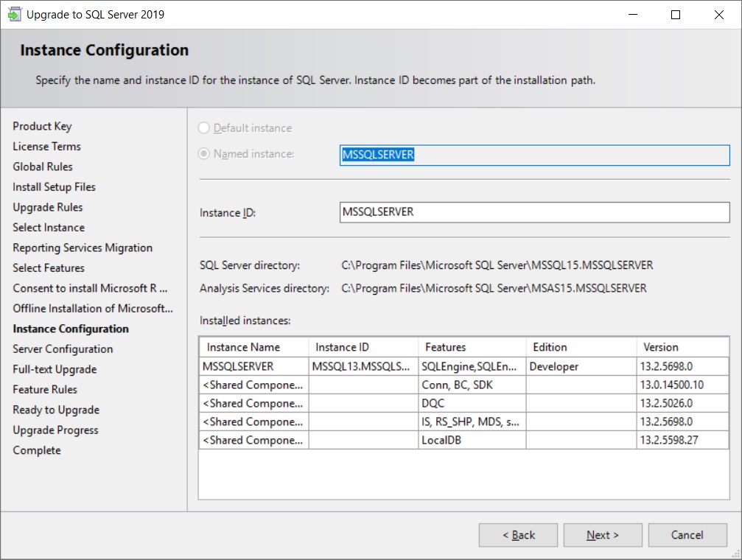Screen dimensions: 742x560
Task: Open the Full-text Upgrade step
Action: (x=55, y=369)
